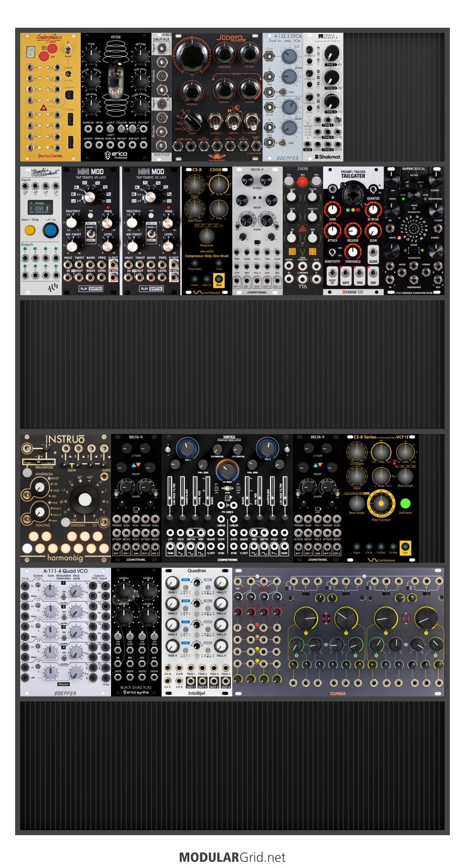Click the spiral graphic on Supercritical filter
The height and width of the screenshot is (868, 465).
coord(415,230)
